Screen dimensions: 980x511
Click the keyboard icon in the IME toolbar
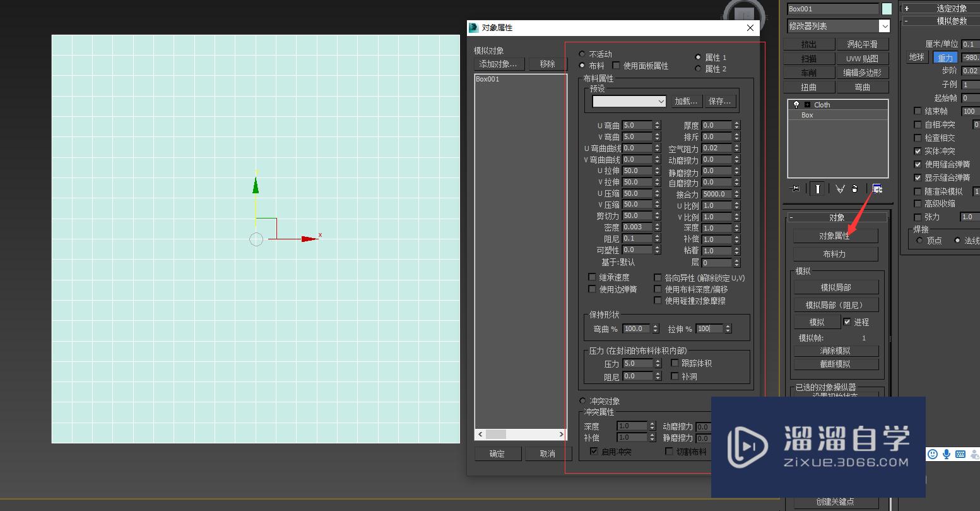point(960,454)
